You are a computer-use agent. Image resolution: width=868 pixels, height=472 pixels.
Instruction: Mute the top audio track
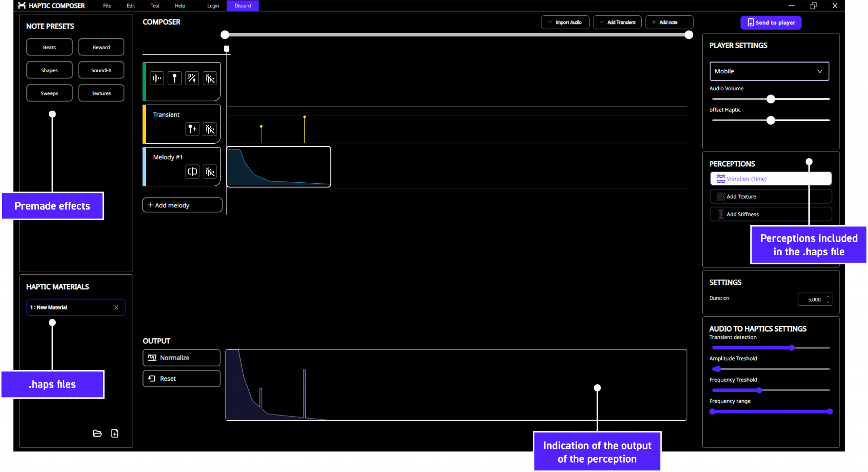pos(210,78)
